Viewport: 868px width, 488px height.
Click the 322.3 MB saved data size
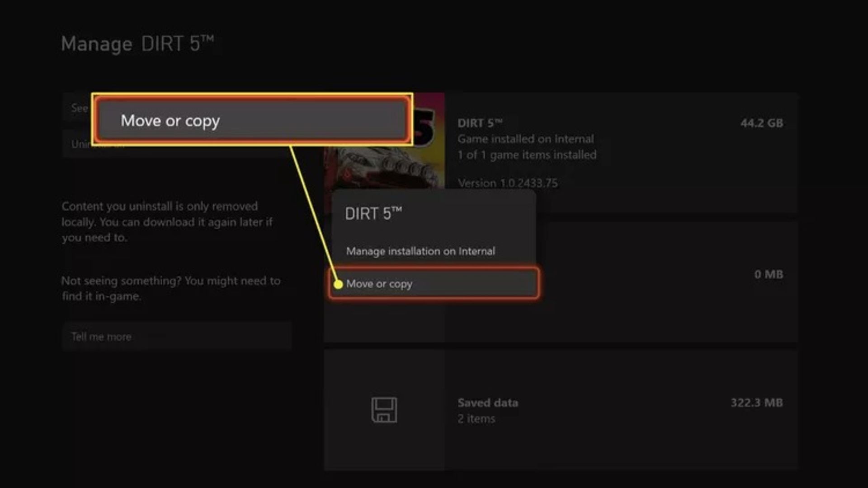point(756,403)
